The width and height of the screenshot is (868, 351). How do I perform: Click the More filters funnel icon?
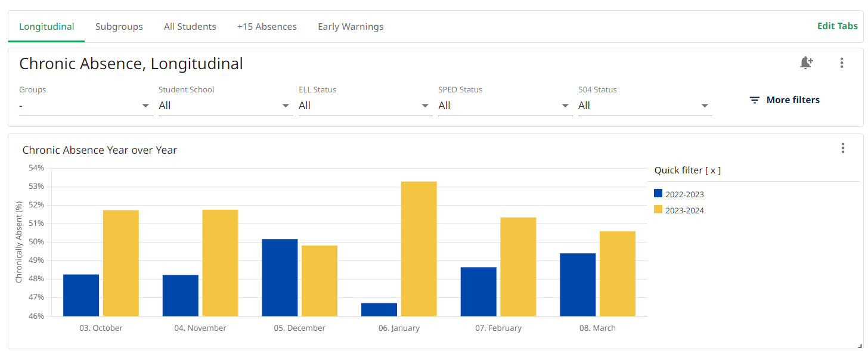(x=755, y=100)
